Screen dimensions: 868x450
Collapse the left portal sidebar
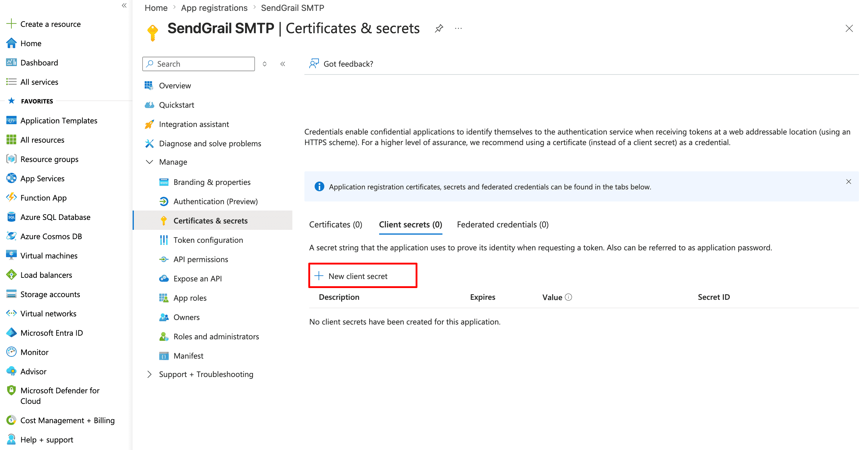tap(124, 5)
